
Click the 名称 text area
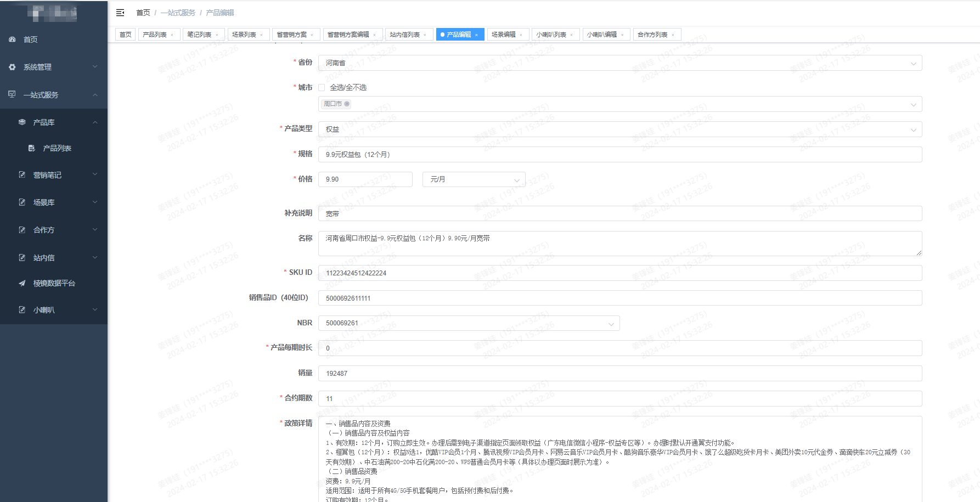[620, 244]
